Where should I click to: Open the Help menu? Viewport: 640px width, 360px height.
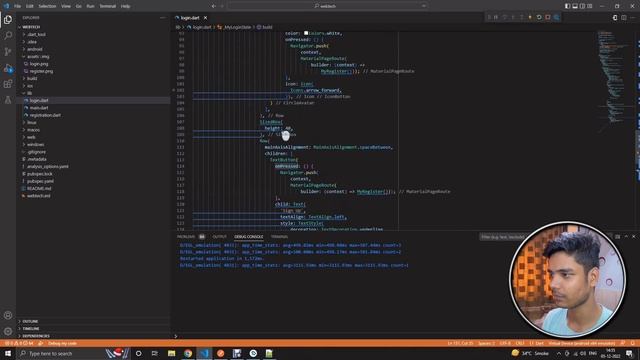tap(125, 6)
